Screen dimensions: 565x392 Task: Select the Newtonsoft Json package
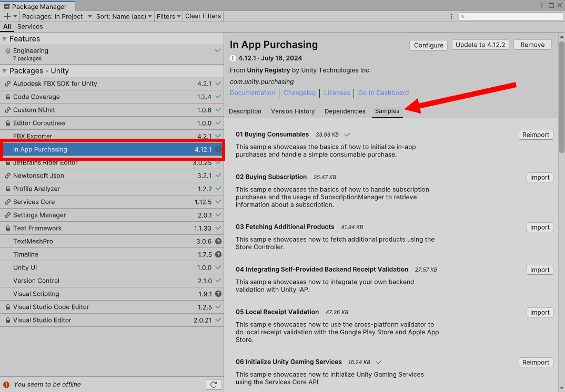[x=112, y=176]
